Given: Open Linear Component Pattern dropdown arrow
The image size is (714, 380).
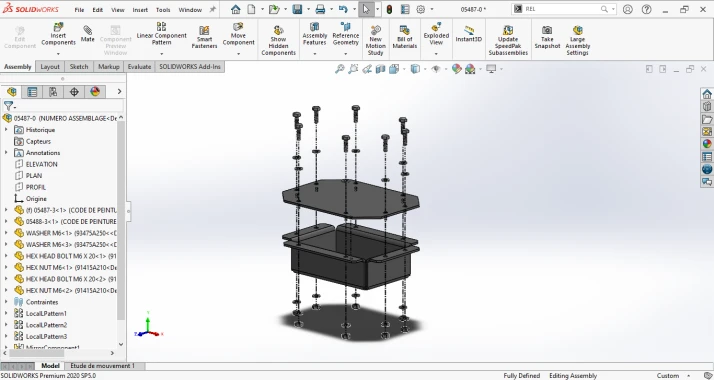Looking at the screenshot, I should click(x=161, y=54).
